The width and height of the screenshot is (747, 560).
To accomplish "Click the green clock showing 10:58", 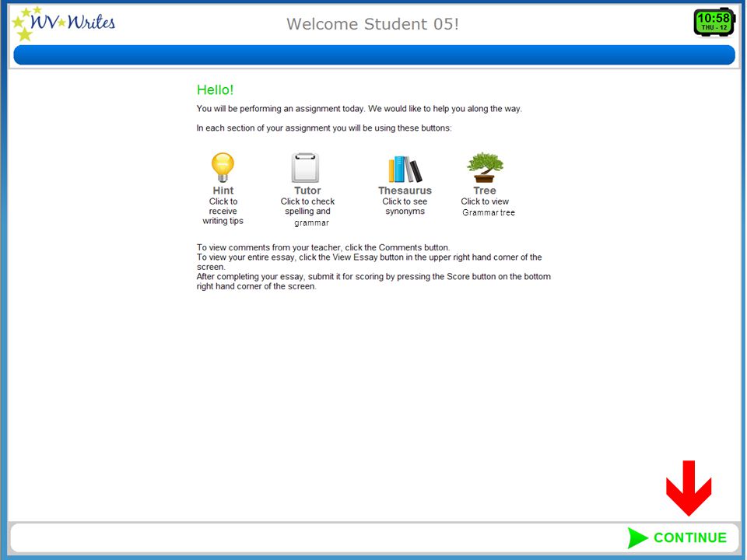I will click(x=714, y=22).
